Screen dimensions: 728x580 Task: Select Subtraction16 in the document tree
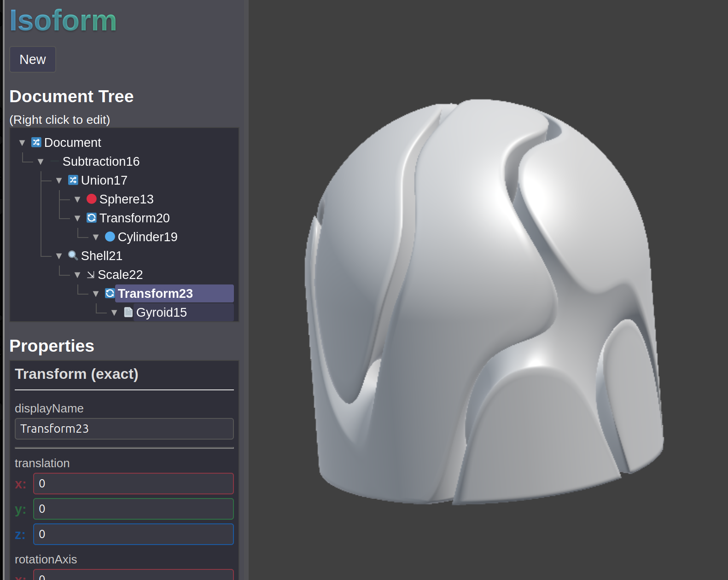pyautogui.click(x=101, y=162)
